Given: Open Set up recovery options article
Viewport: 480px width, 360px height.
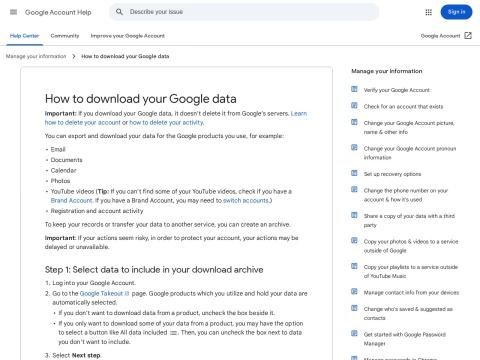Looking at the screenshot, I should (392, 174).
